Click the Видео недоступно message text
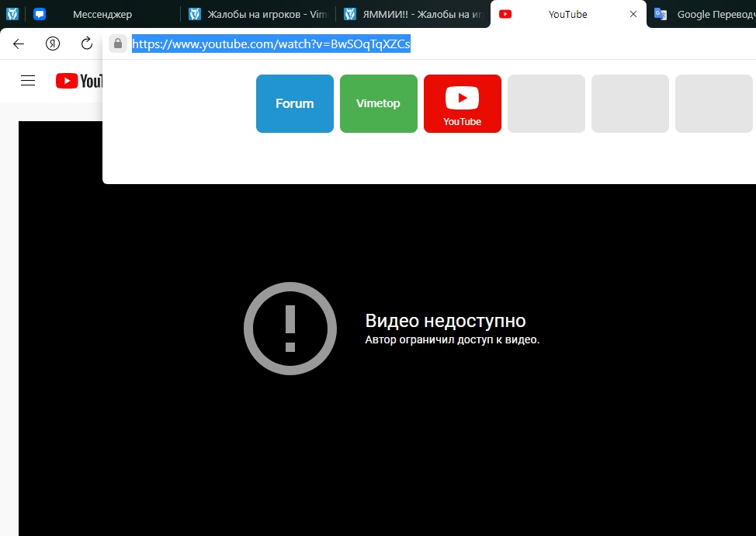Viewport: 756px width, 536px height. coord(446,321)
